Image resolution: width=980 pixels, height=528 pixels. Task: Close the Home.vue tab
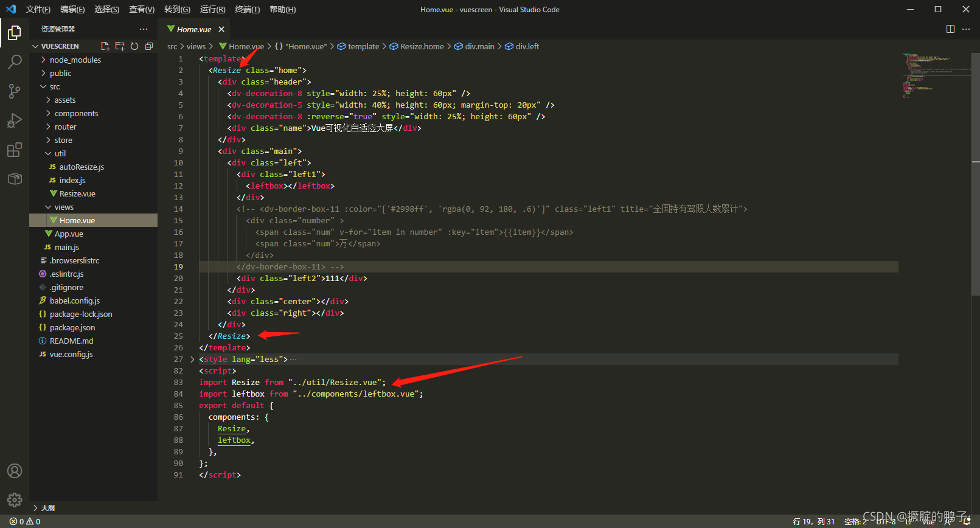[x=221, y=29]
